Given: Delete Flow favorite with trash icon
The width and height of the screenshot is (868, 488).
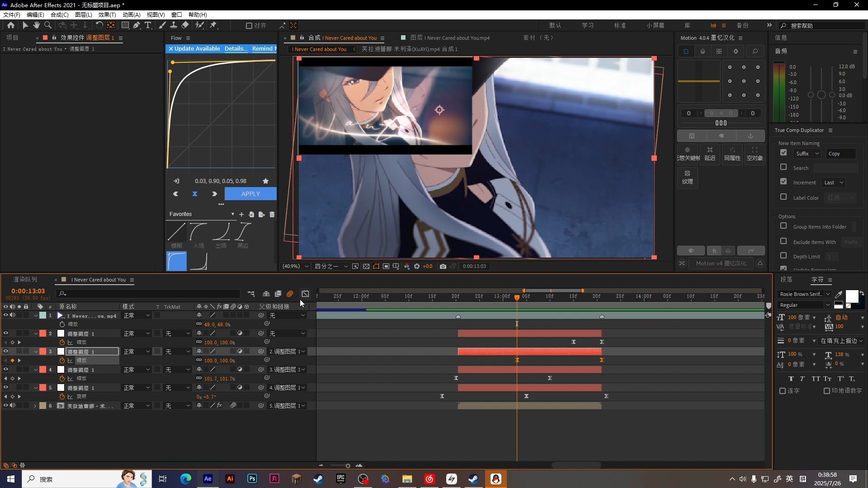Looking at the screenshot, I should (272, 214).
